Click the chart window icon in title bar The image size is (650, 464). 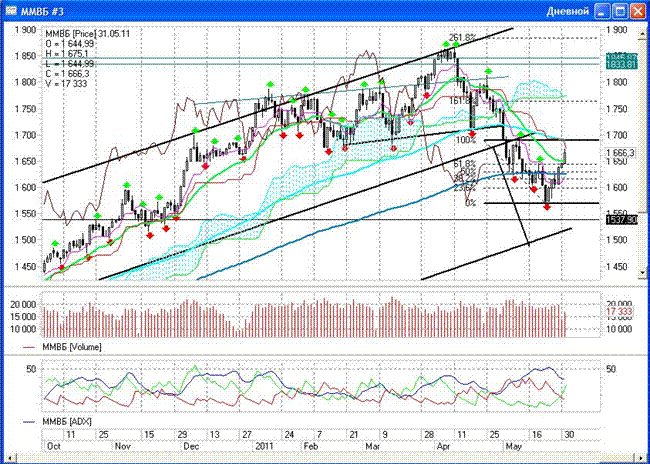point(10,10)
